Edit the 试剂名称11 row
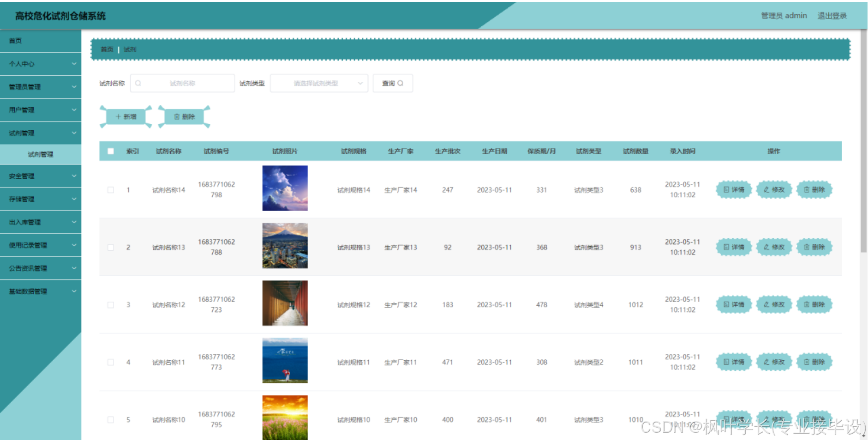The height and width of the screenshot is (442, 868). coord(774,362)
